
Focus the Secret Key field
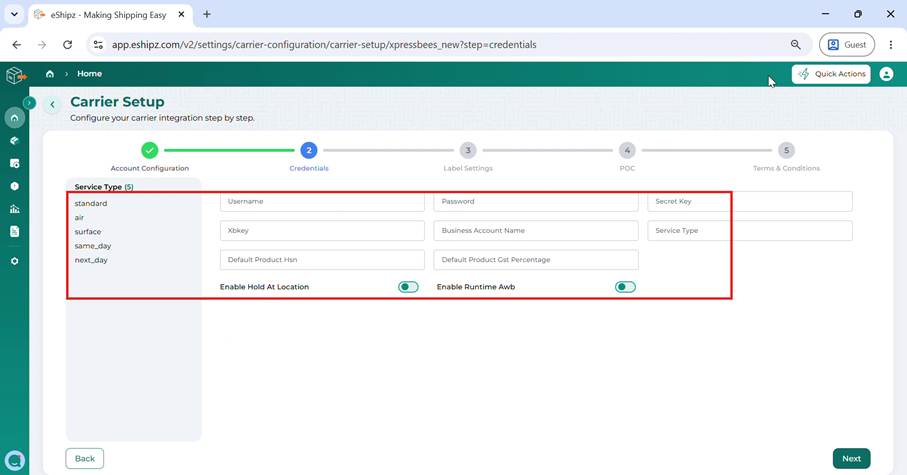[750, 201]
